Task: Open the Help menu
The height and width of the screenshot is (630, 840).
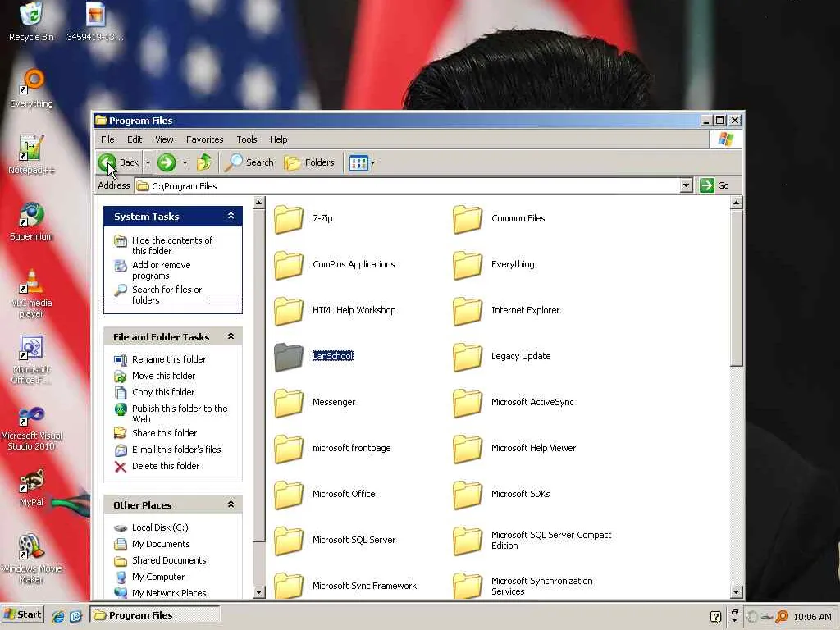Action: pyautogui.click(x=279, y=139)
